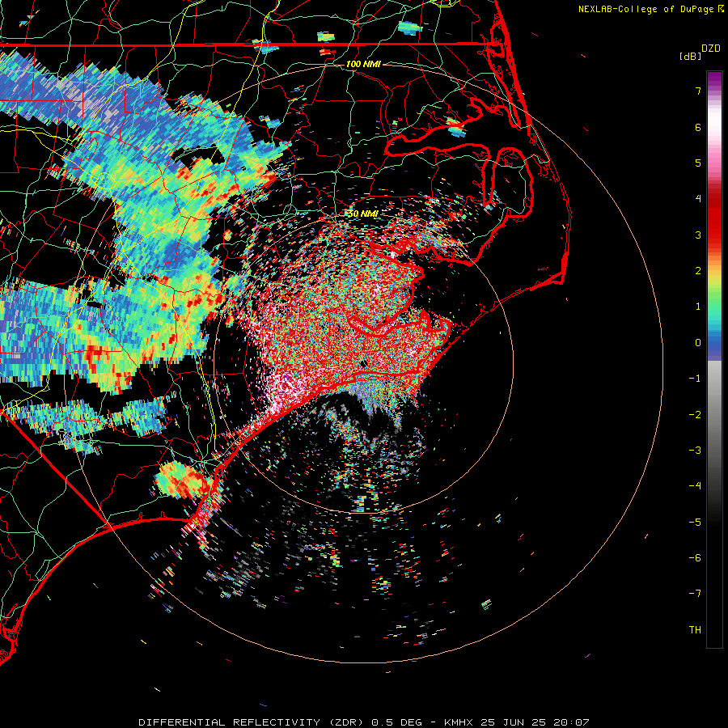Click the red band of the ZDR colorbar
Viewport: 728px width, 728px height.
[714, 218]
